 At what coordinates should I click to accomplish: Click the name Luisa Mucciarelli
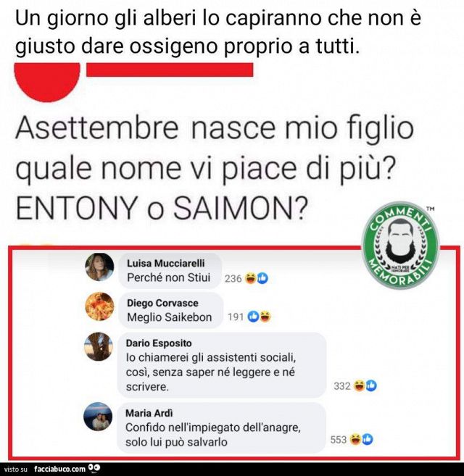(165, 263)
